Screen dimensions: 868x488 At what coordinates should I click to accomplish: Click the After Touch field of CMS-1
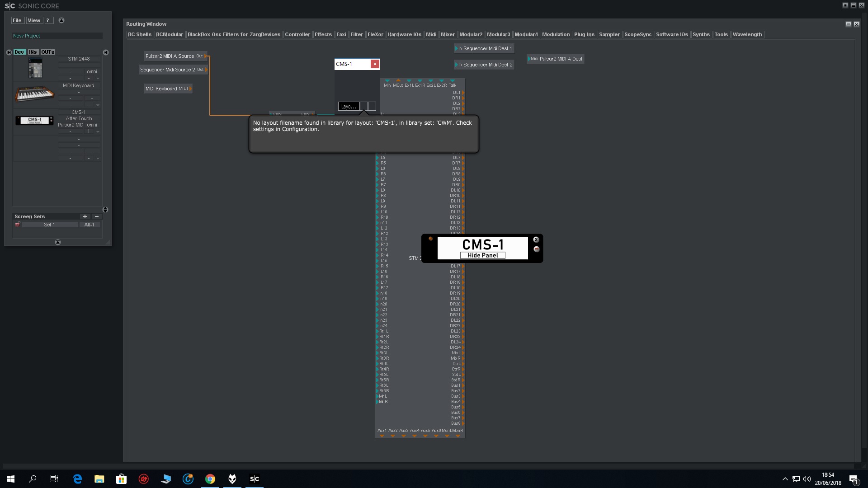79,118
